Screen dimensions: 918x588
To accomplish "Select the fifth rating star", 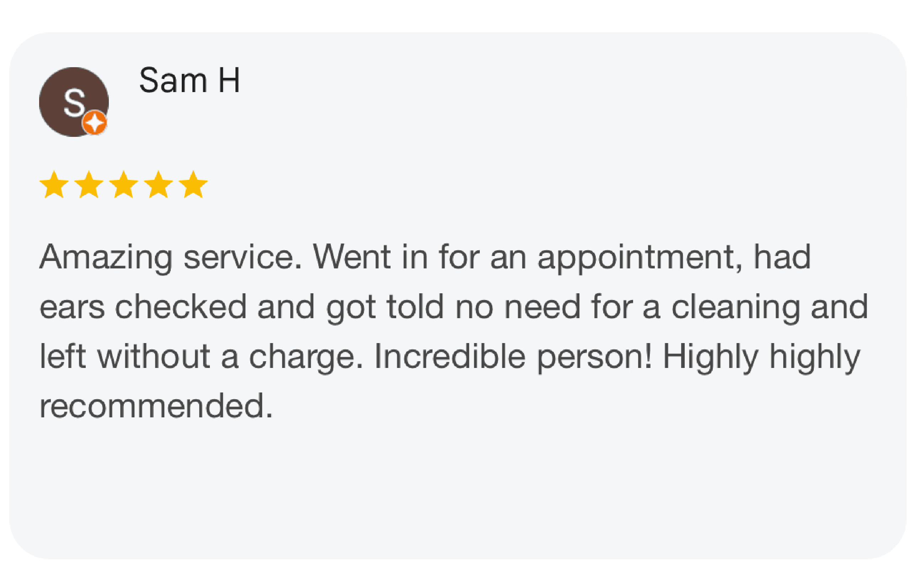I will coord(193,185).
